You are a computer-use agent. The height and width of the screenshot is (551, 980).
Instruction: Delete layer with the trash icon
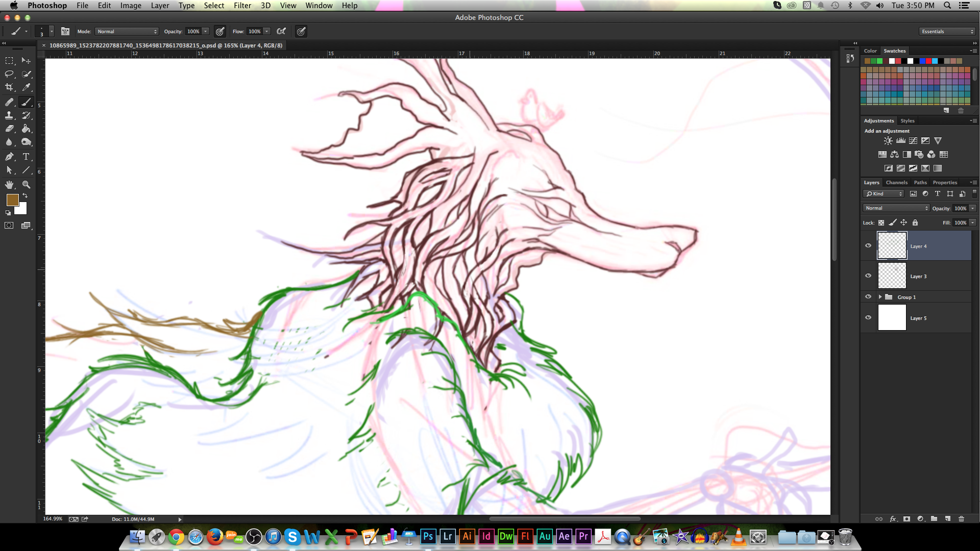pyautogui.click(x=961, y=519)
